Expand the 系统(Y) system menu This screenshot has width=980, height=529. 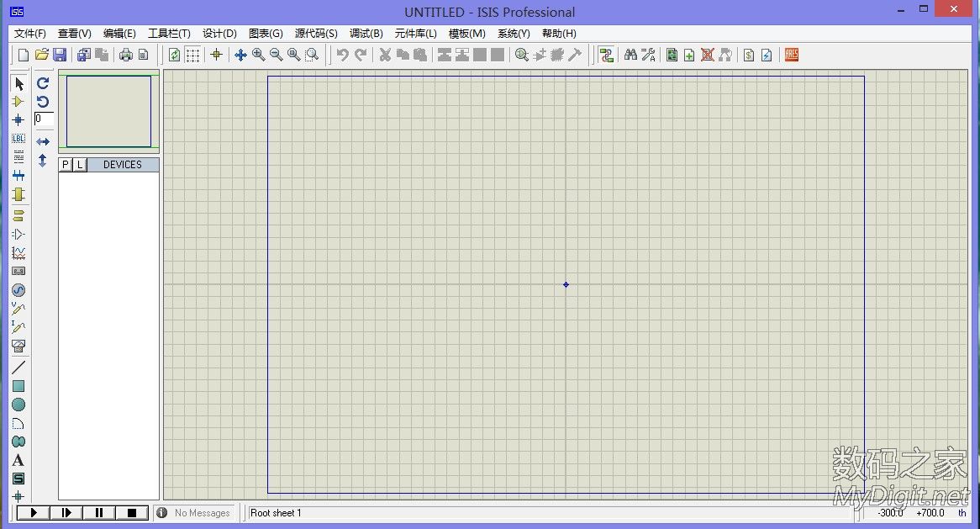(514, 34)
